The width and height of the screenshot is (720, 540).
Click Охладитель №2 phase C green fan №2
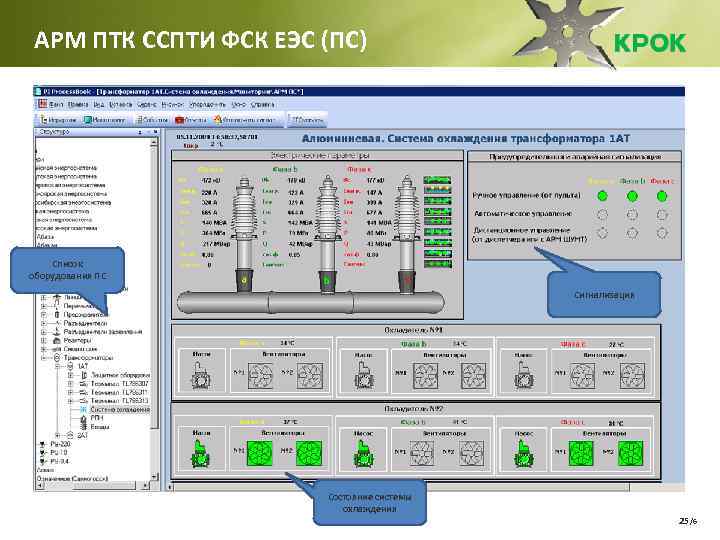631,453
